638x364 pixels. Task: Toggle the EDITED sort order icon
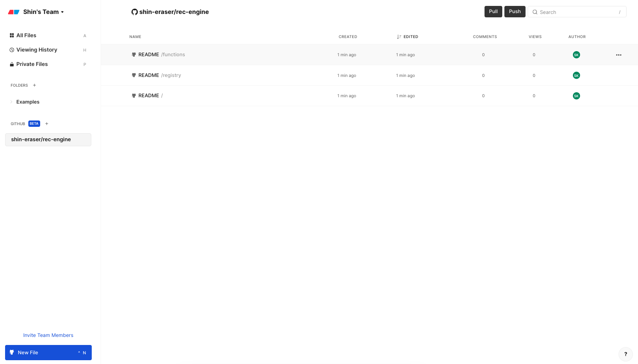click(399, 37)
